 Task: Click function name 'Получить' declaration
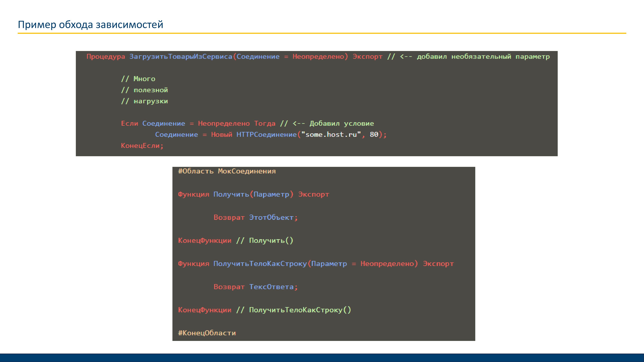coord(231,194)
